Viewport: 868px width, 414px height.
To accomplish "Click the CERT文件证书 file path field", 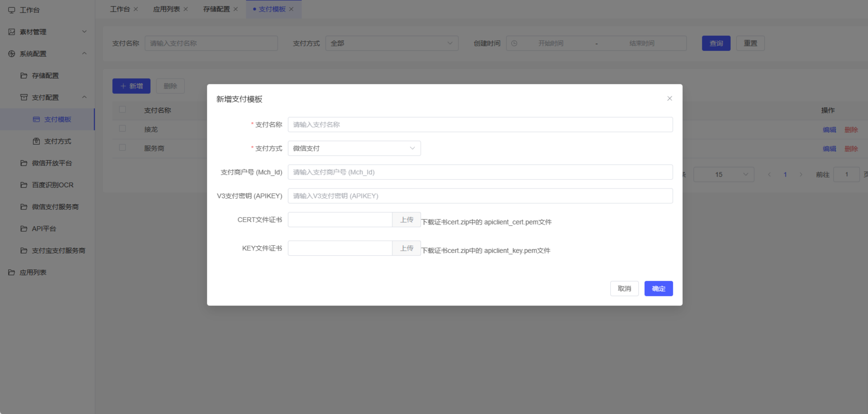I will pos(340,220).
